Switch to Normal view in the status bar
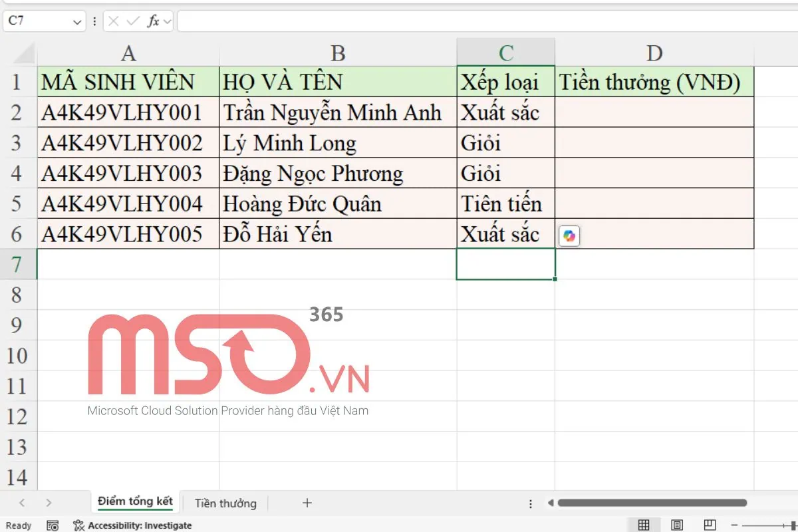Viewport: 798px width, 532px height. [644, 525]
